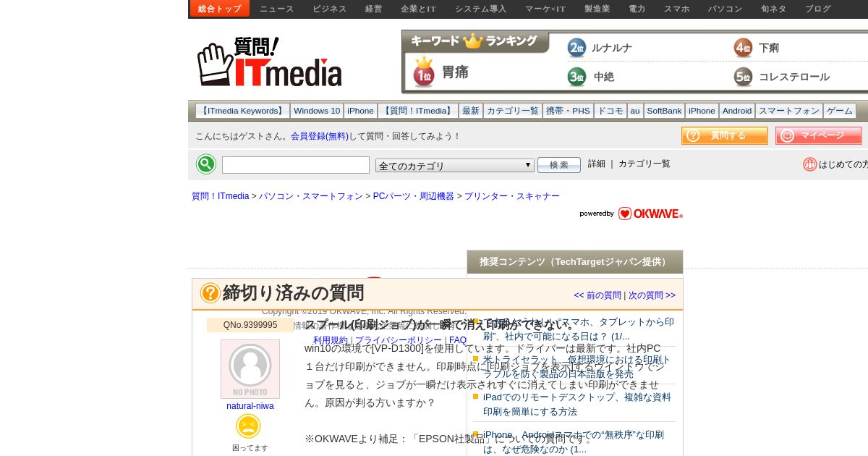Image resolution: width=868 pixels, height=456 pixels.
Task: Click the orange question mark heading icon
Action: 210,293
